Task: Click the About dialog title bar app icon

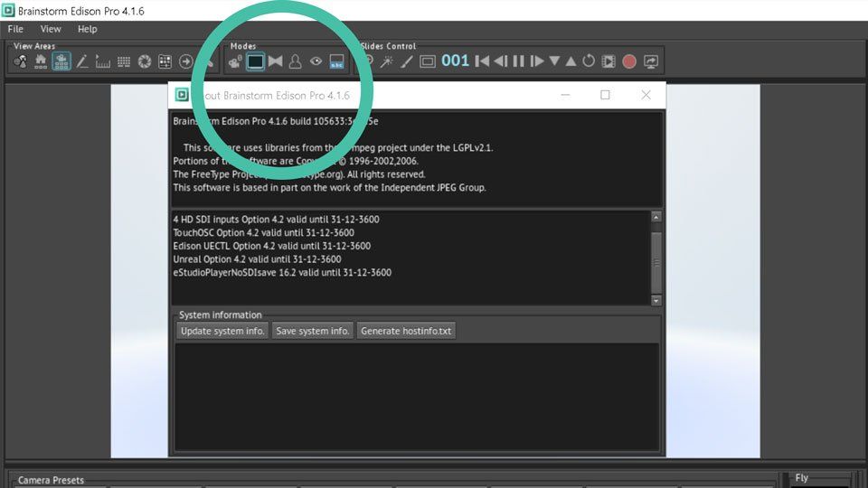Action: point(182,95)
